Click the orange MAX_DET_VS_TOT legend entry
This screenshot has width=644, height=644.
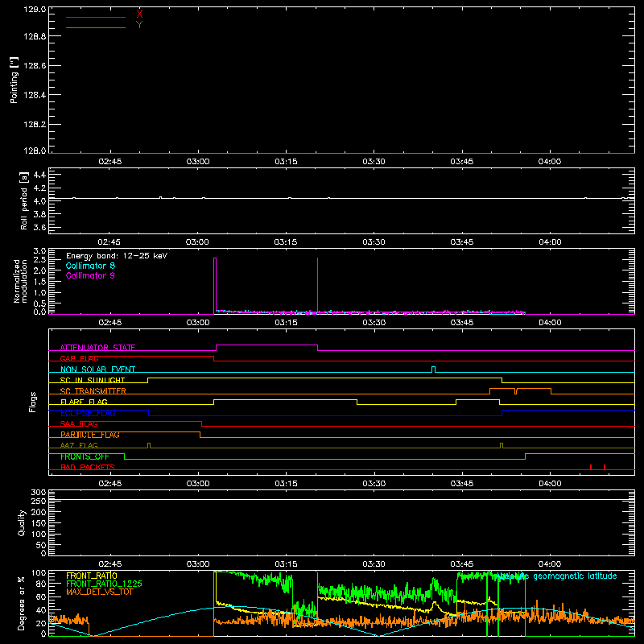point(99,592)
